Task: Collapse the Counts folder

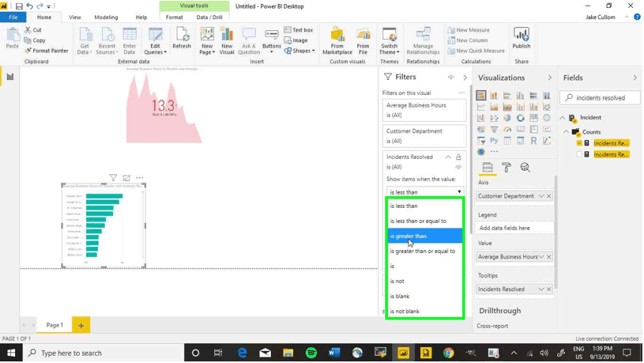Action: 567,132
